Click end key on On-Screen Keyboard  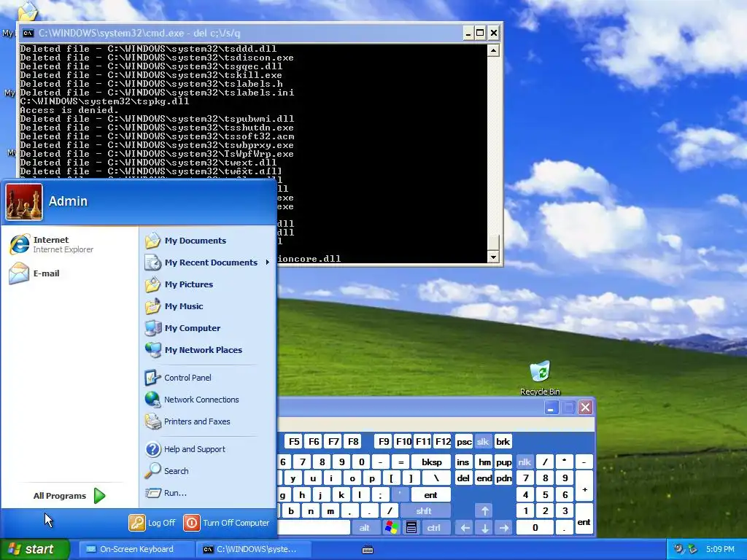tap(484, 478)
